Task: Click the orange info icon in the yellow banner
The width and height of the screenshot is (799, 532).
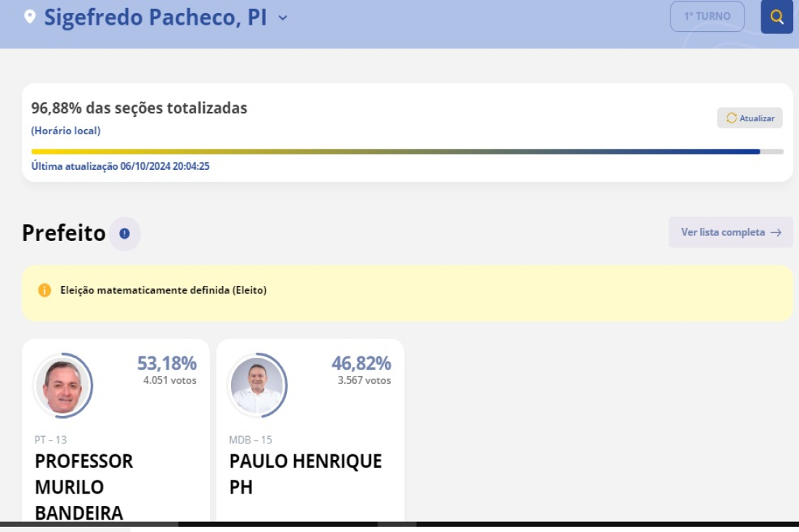Action: point(44,290)
